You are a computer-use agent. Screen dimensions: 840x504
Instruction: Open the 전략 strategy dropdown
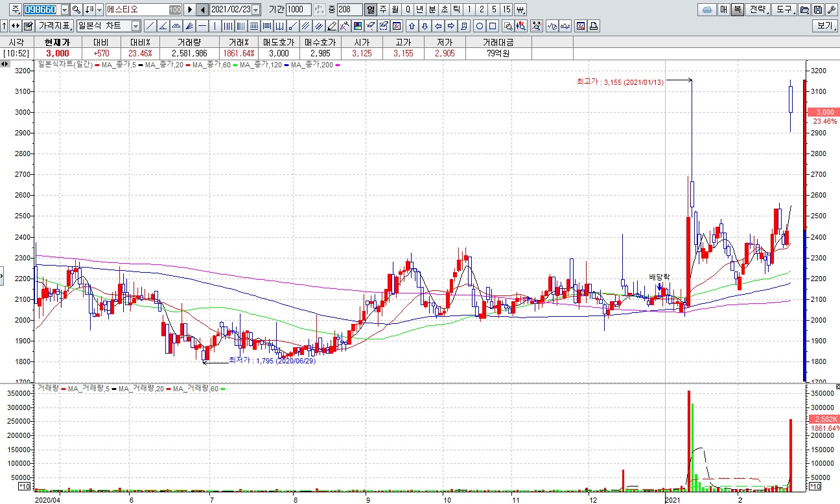click(x=758, y=10)
